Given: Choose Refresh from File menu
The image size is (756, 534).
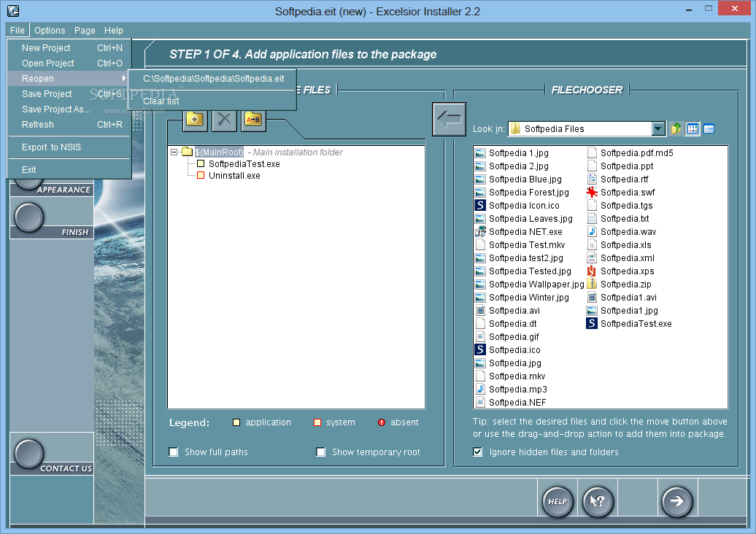Looking at the screenshot, I should coord(69,124).
